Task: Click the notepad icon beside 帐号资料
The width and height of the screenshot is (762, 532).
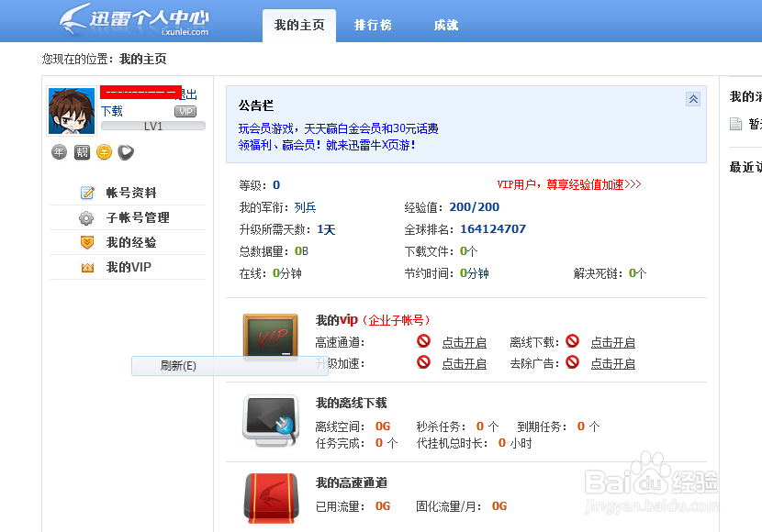Action: click(x=87, y=193)
